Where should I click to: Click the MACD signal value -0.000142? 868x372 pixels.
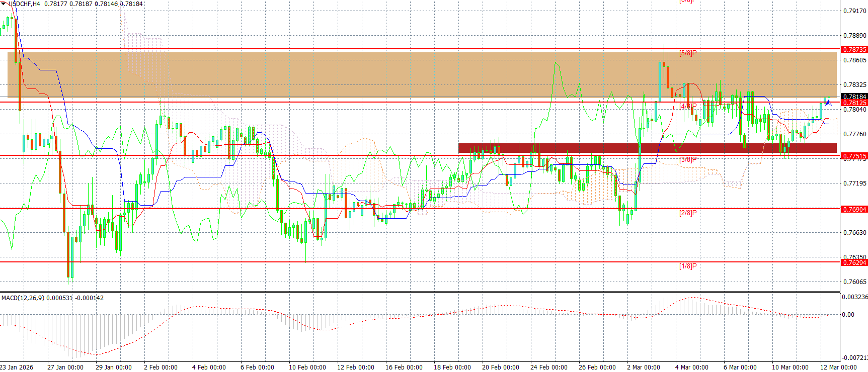[89, 298]
